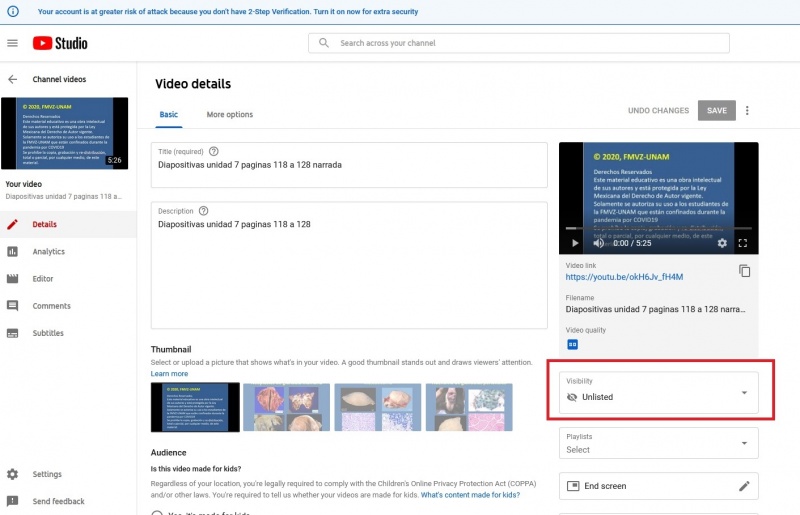The height and width of the screenshot is (515, 800).
Task: Play the video preview
Action: (575, 243)
